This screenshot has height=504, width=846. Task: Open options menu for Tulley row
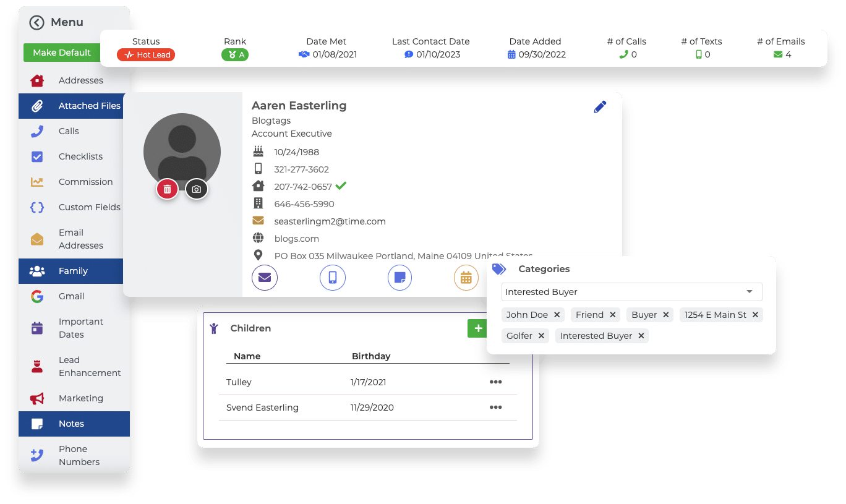pos(495,382)
